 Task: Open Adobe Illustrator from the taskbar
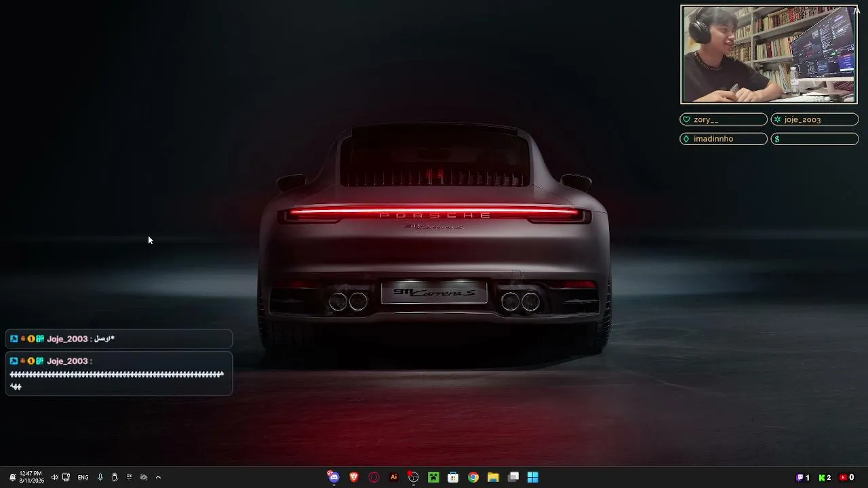pyautogui.click(x=393, y=477)
